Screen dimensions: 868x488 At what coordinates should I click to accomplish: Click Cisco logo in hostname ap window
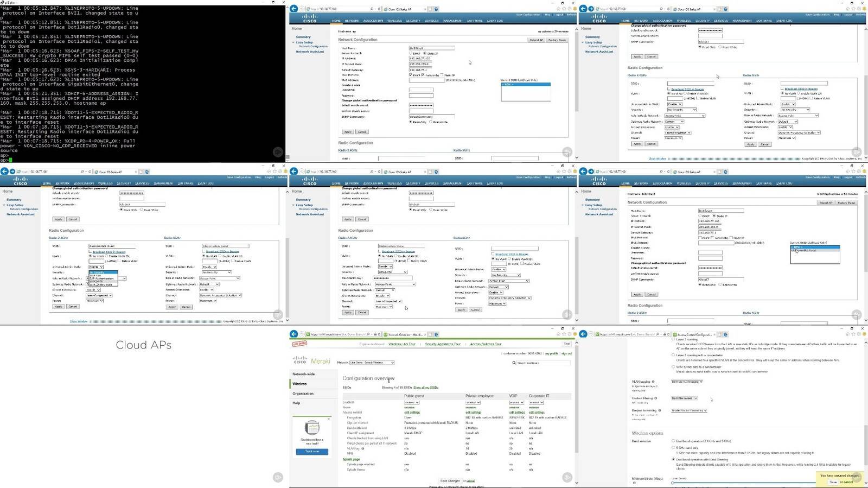pos(310,18)
